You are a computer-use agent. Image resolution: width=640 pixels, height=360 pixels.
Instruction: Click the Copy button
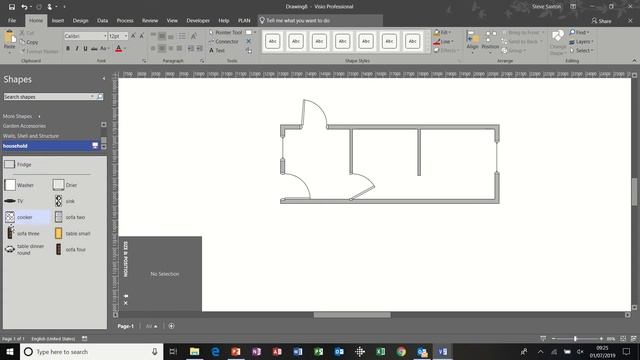point(29,42)
